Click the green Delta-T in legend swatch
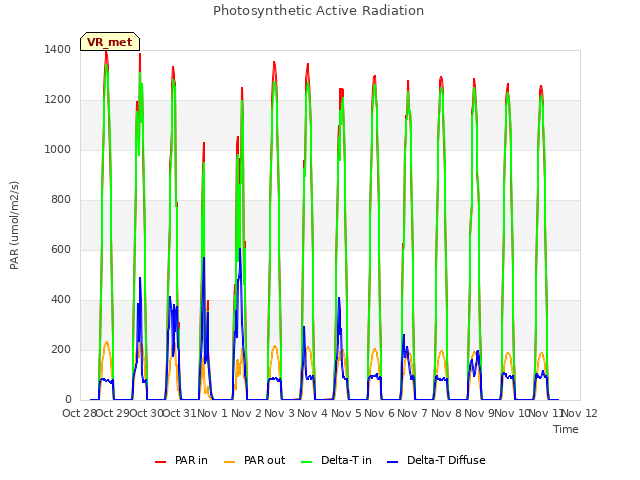The image size is (640, 480). (307, 462)
